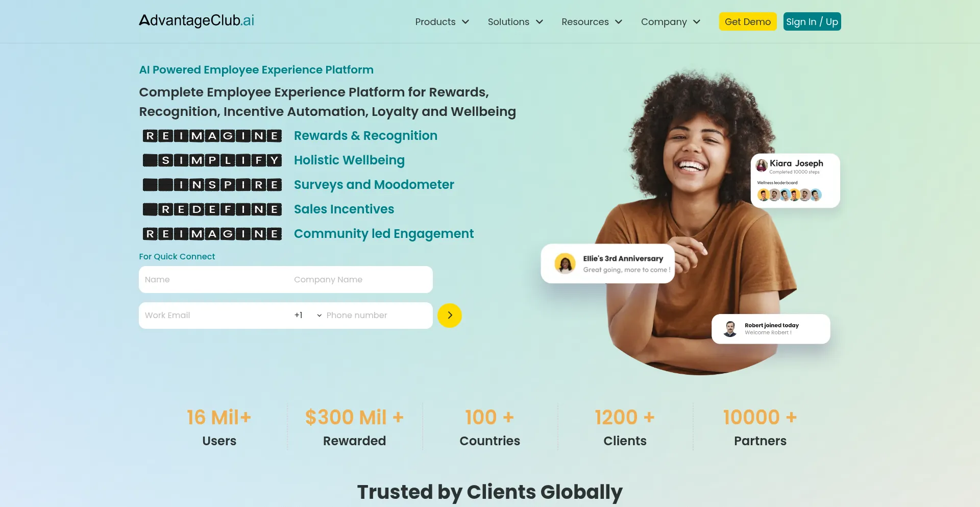Expand the Products menu chevron

(x=465, y=22)
